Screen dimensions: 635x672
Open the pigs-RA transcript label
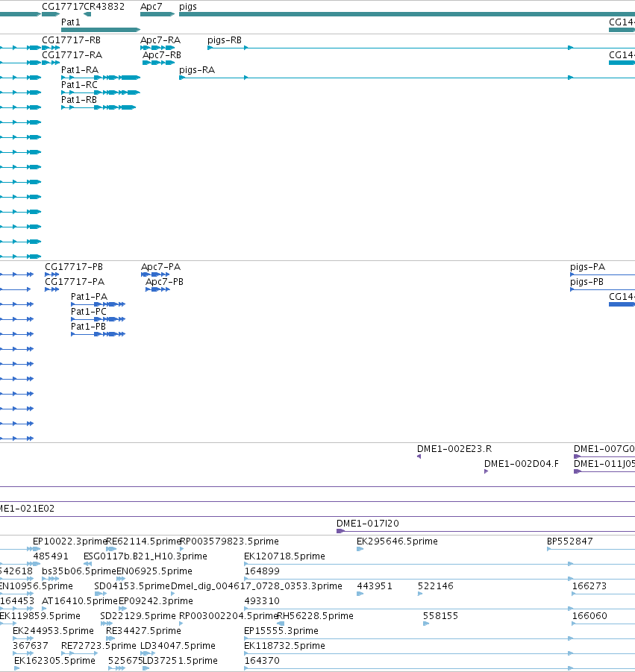point(197,70)
